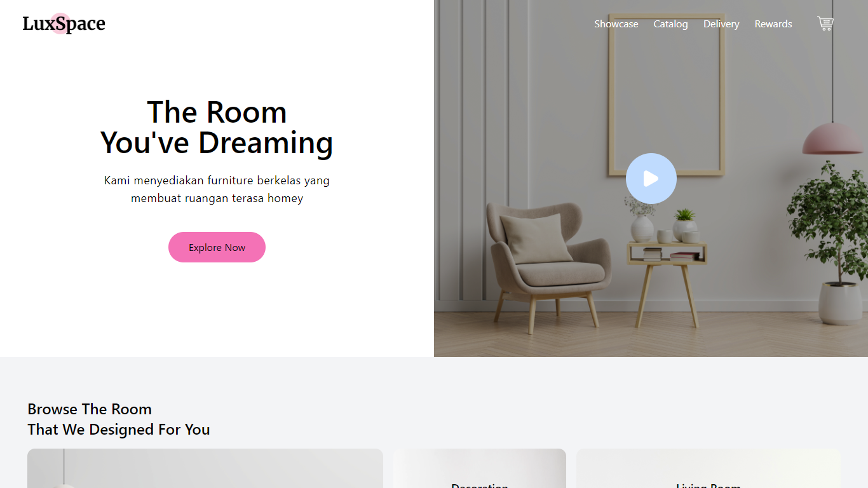The height and width of the screenshot is (488, 868).
Task: Open the Rewards nav link
Action: coord(773,24)
